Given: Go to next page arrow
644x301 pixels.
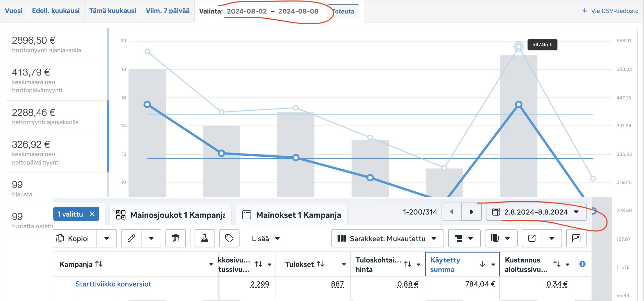Looking at the screenshot, I should [471, 212].
